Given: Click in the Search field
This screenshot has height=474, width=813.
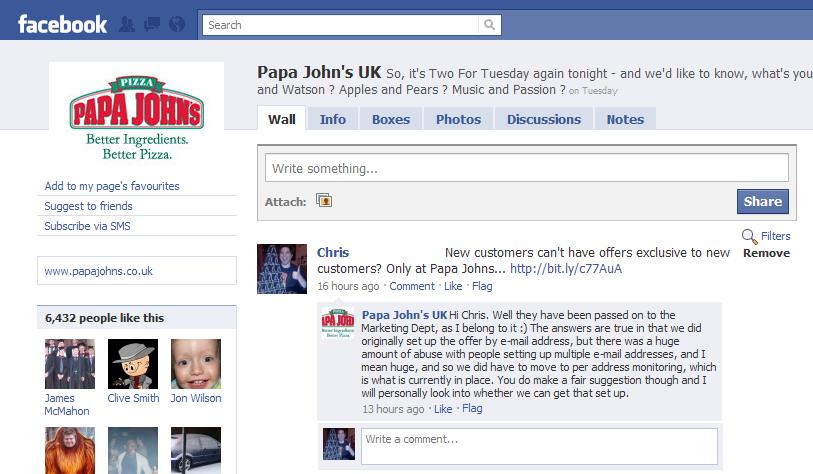Looking at the screenshot, I should pyautogui.click(x=341, y=25).
